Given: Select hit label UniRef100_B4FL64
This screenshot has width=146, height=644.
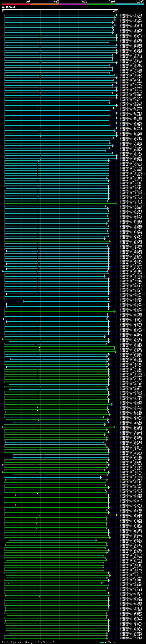Looking at the screenshot, I should tap(131, 98).
